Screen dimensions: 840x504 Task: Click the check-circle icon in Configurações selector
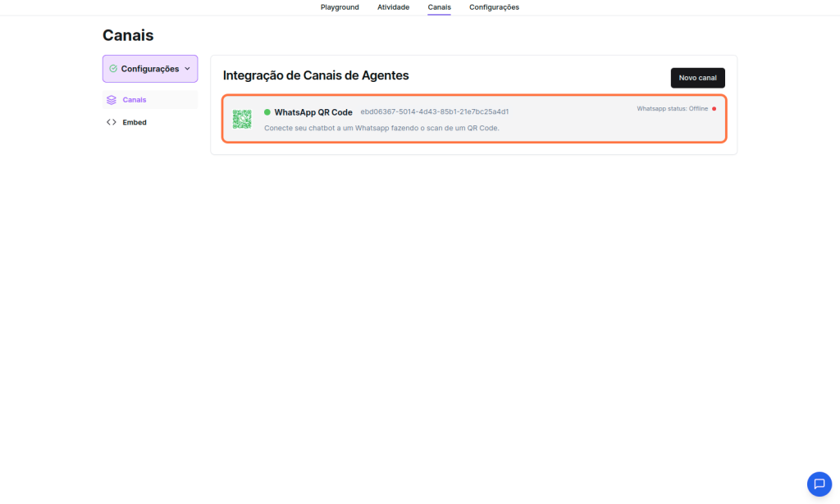click(x=113, y=69)
